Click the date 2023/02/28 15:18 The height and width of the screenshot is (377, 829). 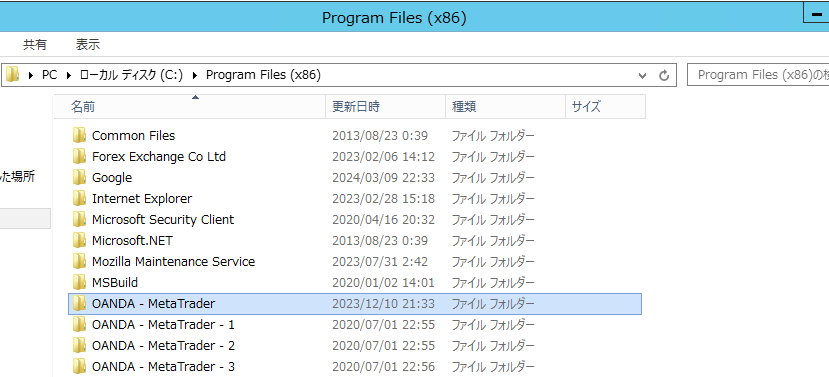click(383, 199)
